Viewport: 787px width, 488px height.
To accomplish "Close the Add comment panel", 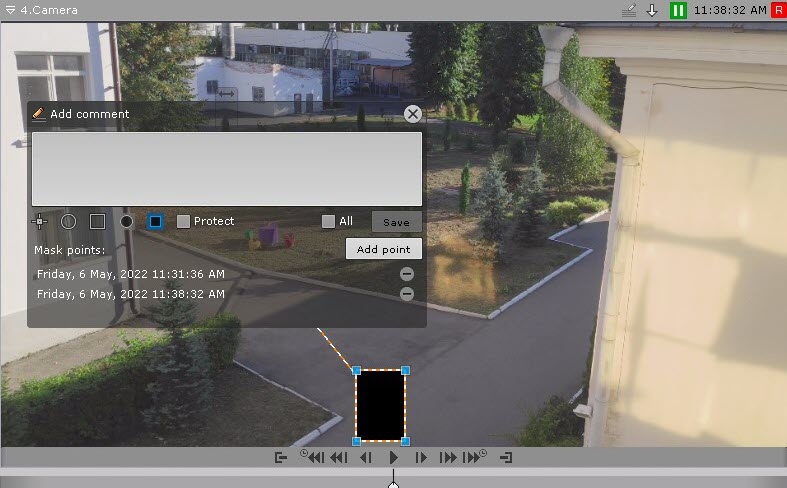I will [x=413, y=114].
